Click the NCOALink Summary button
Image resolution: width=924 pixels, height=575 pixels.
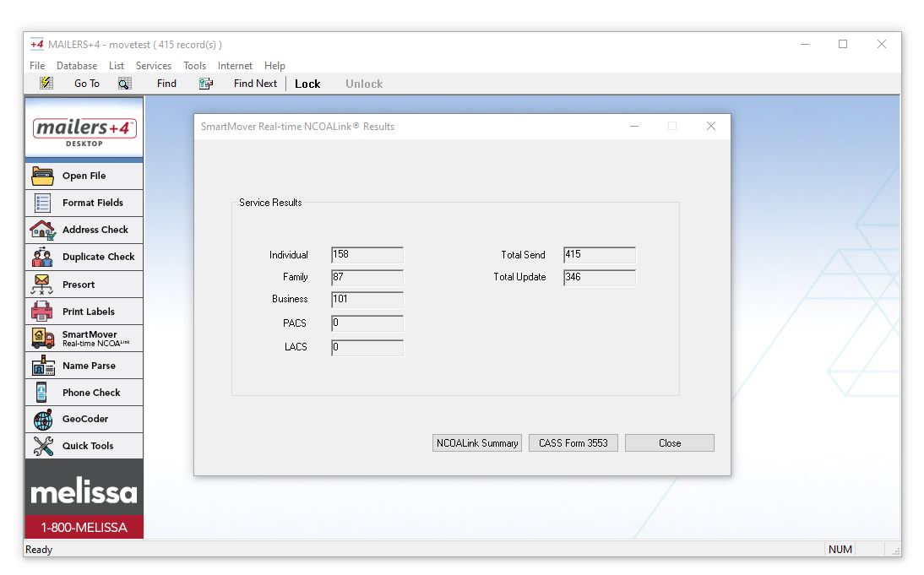[477, 443]
